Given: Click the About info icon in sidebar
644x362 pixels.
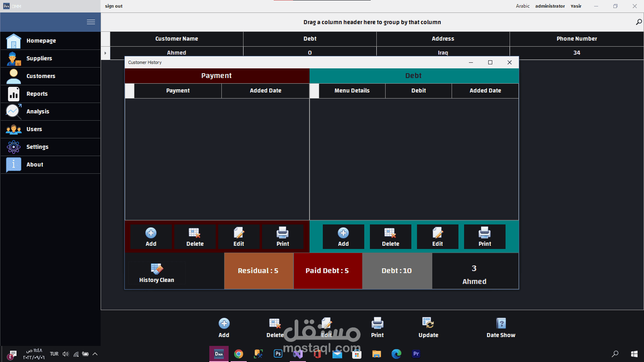Looking at the screenshot, I should point(14,165).
